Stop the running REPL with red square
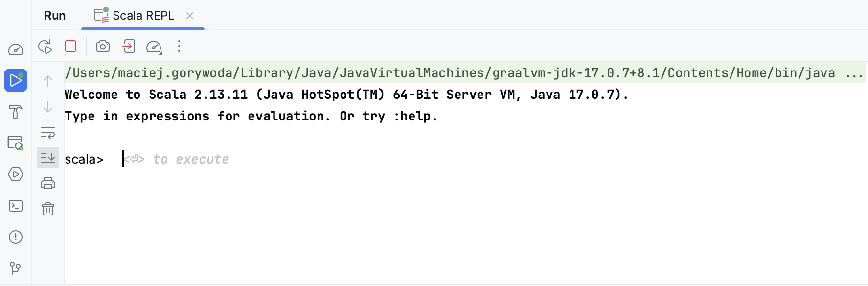Screen dimensions: 868x286 (x=70, y=46)
